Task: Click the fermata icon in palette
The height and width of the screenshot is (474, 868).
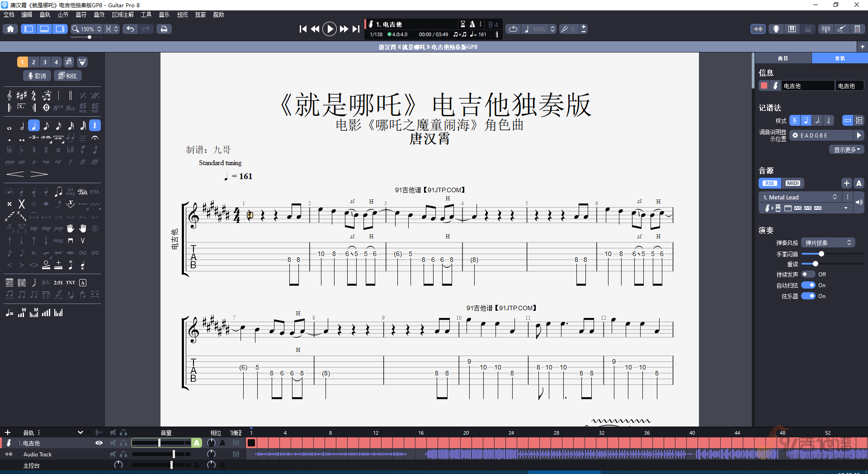Action: (95, 137)
